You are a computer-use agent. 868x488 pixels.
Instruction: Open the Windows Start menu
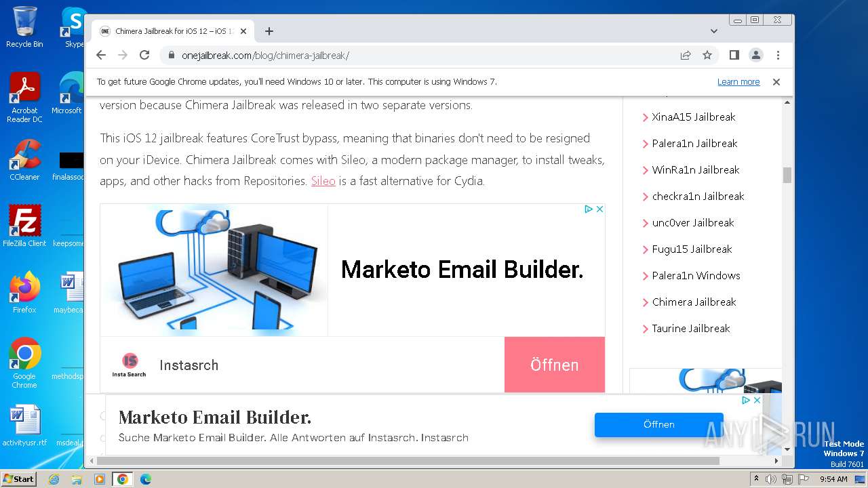click(18, 479)
